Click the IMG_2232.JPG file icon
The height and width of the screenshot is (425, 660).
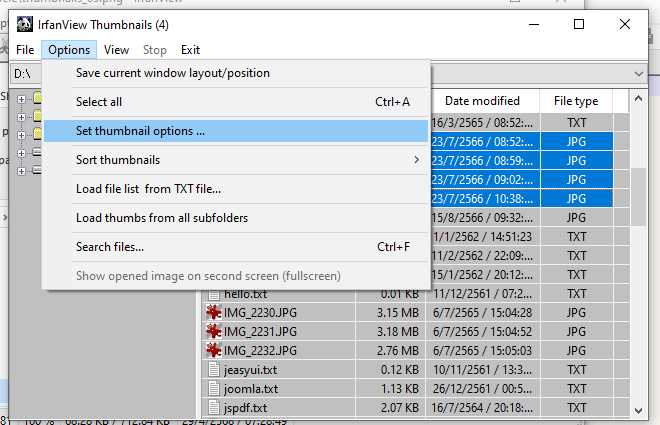pos(212,351)
